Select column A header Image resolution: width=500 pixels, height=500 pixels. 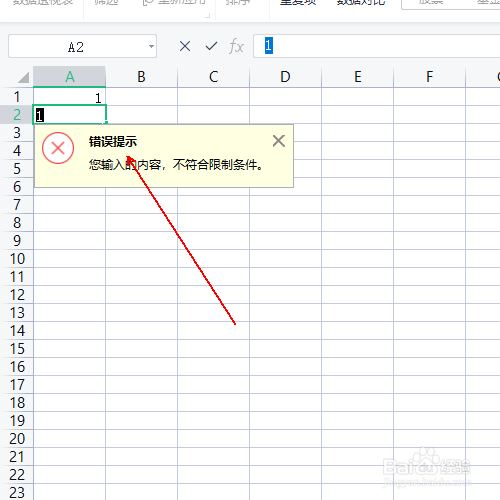coord(70,77)
